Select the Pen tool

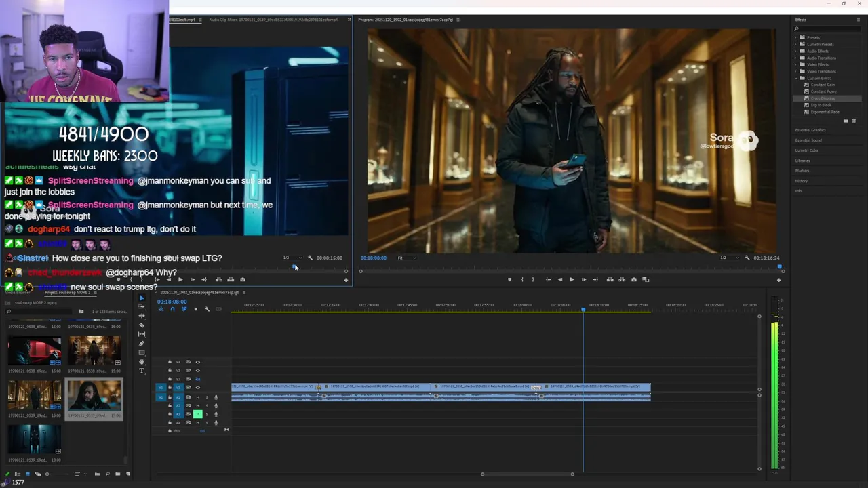pos(142,343)
